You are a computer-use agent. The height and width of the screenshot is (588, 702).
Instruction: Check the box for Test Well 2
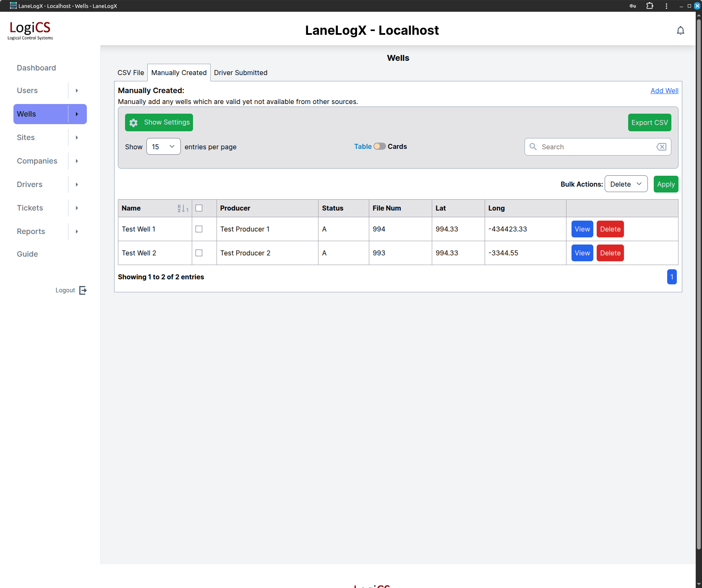[x=199, y=253]
